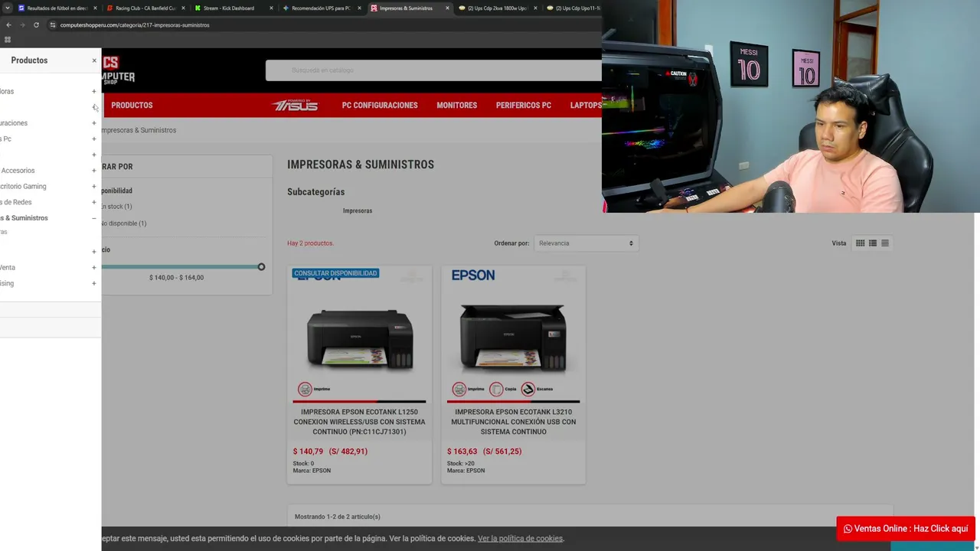The image size is (980, 551).
Task: Switch to compact list view
Action: coord(885,243)
